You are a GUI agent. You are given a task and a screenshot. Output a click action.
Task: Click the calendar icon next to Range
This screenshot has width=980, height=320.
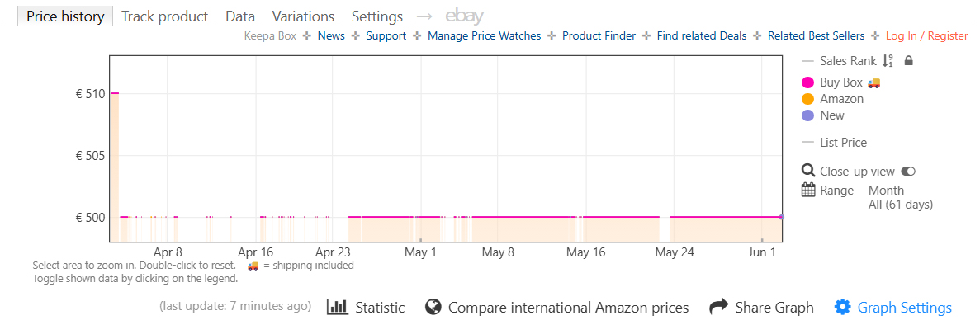pos(808,191)
